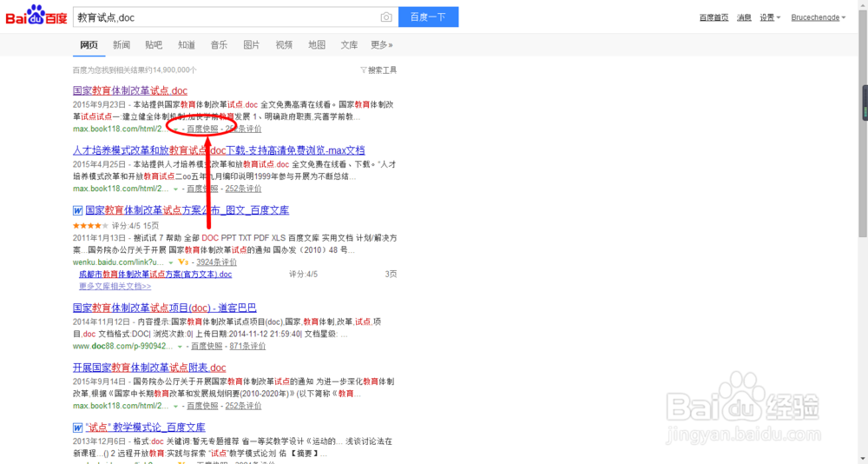This screenshot has width=868, height=464.
Task: Open 252条评价 under 人才培养模式 result
Action: [243, 189]
